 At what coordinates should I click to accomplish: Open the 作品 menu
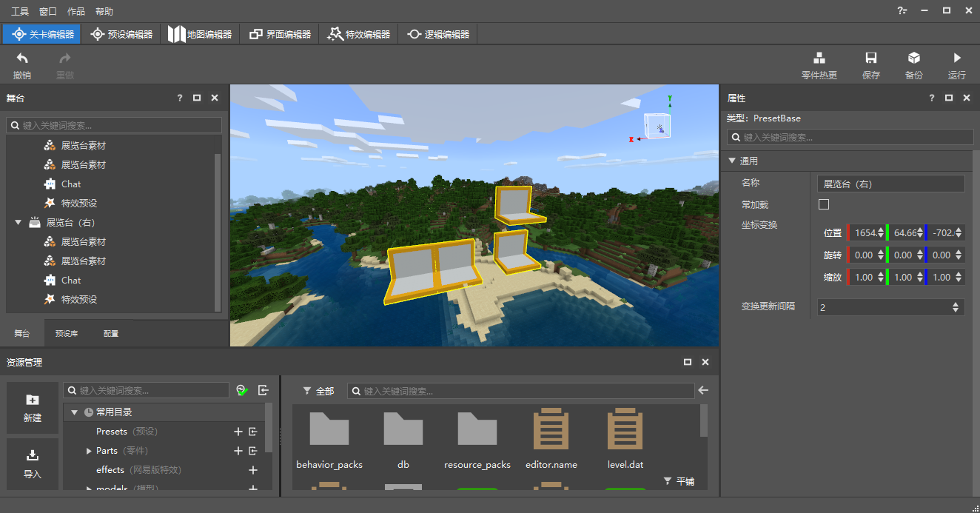click(76, 12)
